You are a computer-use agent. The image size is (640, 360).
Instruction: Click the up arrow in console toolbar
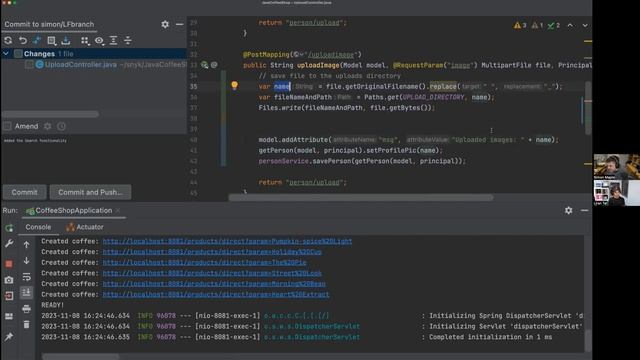tap(27, 244)
